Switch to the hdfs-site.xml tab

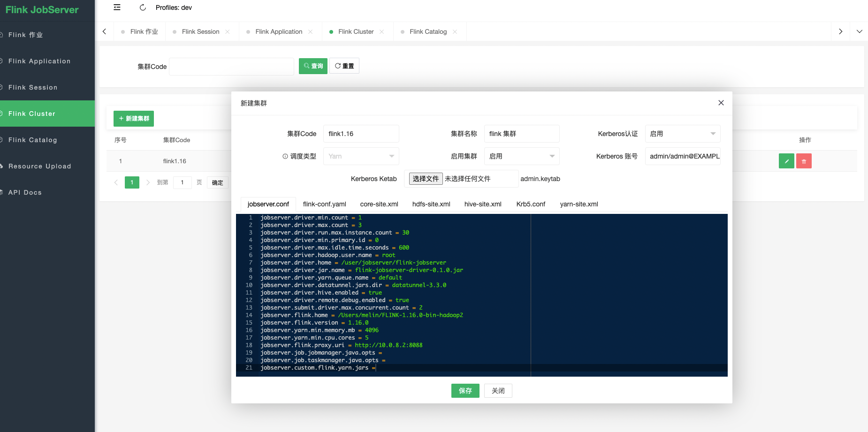pyautogui.click(x=431, y=204)
